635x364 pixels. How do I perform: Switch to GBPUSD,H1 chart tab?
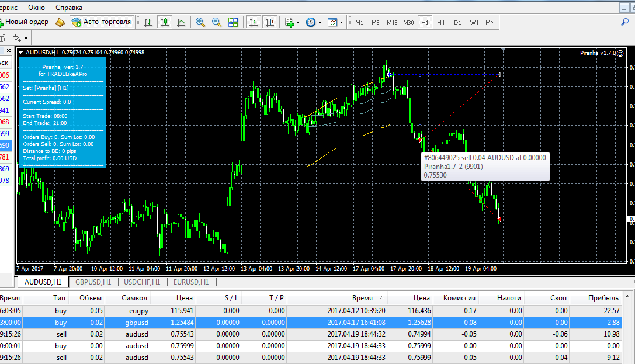[93, 282]
